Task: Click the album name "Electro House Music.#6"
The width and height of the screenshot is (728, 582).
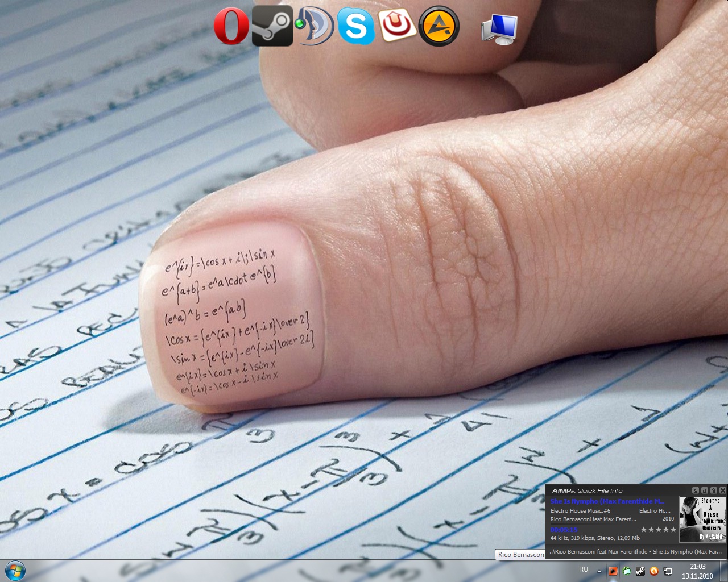Action: [x=580, y=510]
